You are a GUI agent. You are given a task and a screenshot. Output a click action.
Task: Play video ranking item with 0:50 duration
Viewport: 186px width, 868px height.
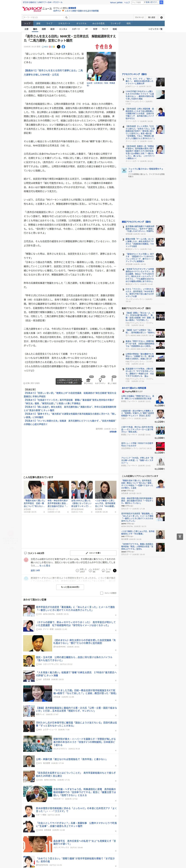[160, 372]
